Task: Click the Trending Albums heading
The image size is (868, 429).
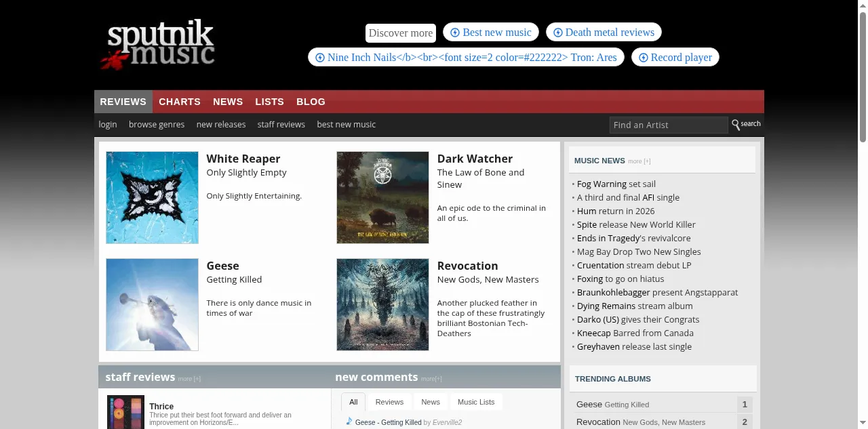Action: pyautogui.click(x=613, y=379)
